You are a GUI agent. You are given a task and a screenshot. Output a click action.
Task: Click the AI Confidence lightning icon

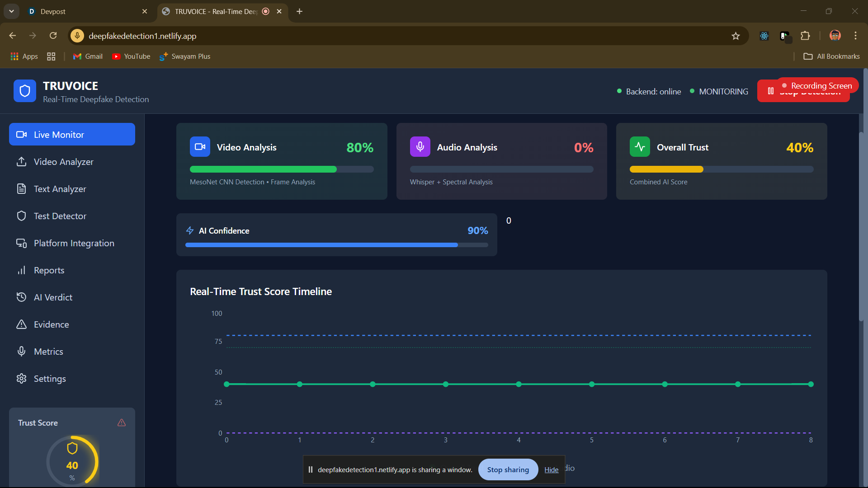(x=190, y=231)
